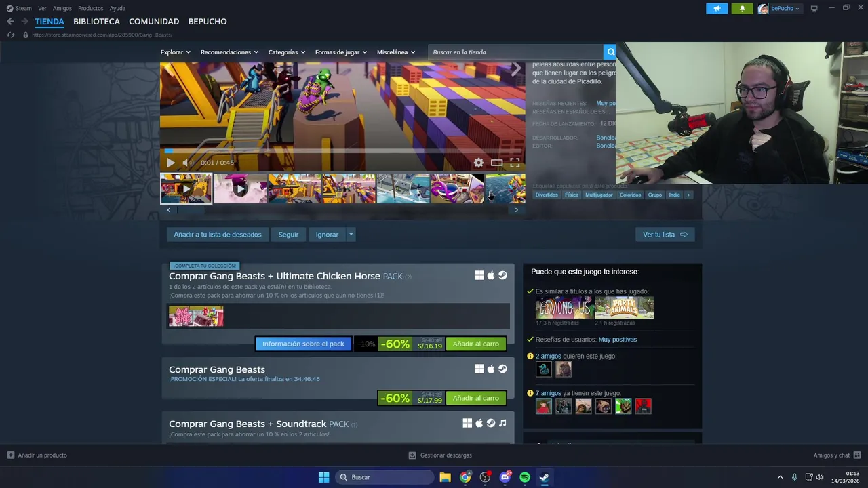Open Ver tu lista

(665, 235)
